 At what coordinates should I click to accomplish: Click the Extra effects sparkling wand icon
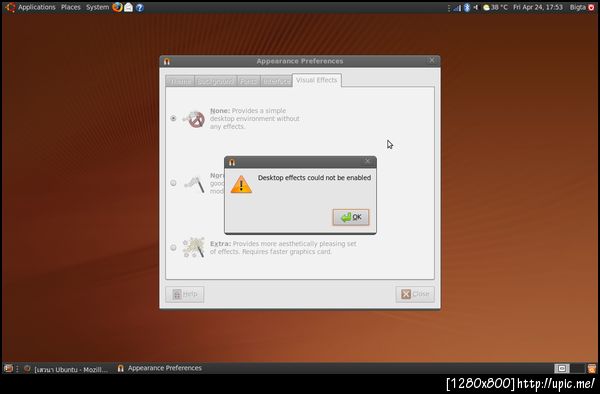[194, 247]
